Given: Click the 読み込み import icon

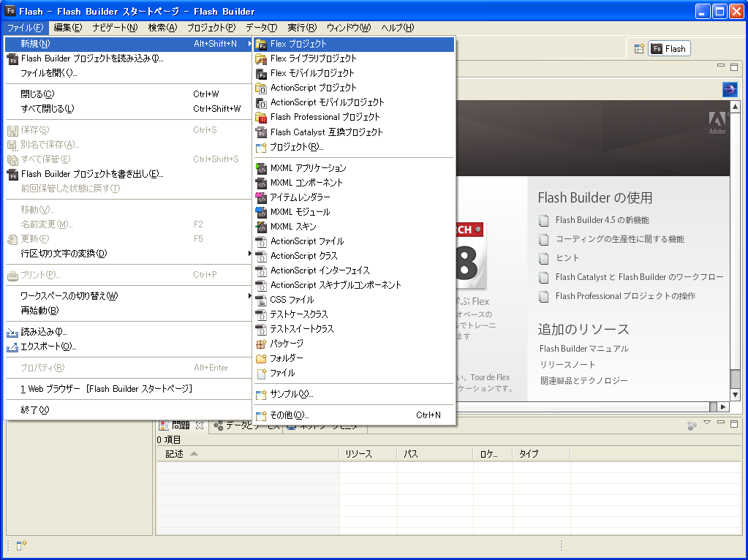Looking at the screenshot, I should 12,333.
